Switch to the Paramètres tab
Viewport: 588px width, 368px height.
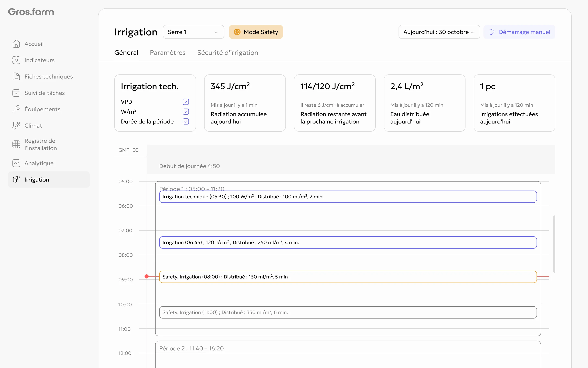tap(168, 53)
